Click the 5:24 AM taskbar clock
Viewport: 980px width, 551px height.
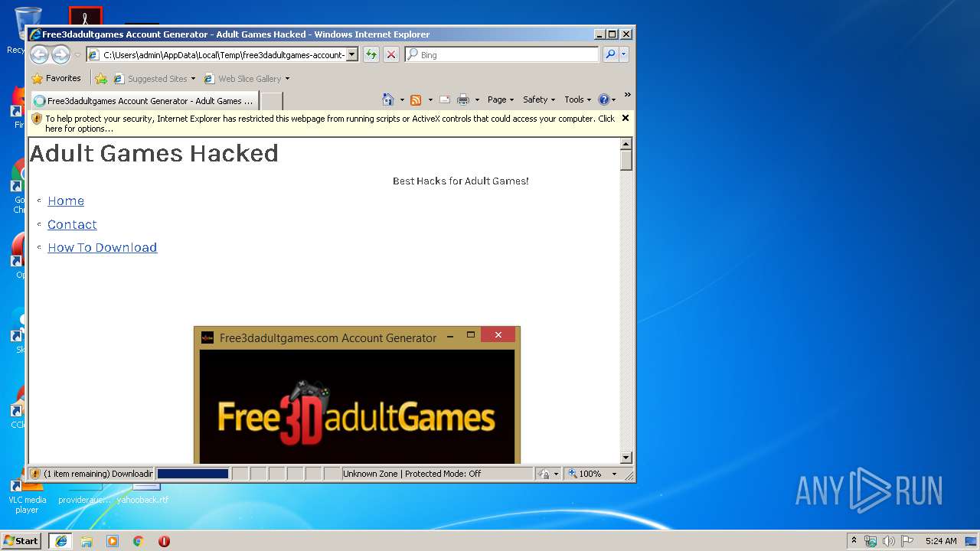point(941,541)
